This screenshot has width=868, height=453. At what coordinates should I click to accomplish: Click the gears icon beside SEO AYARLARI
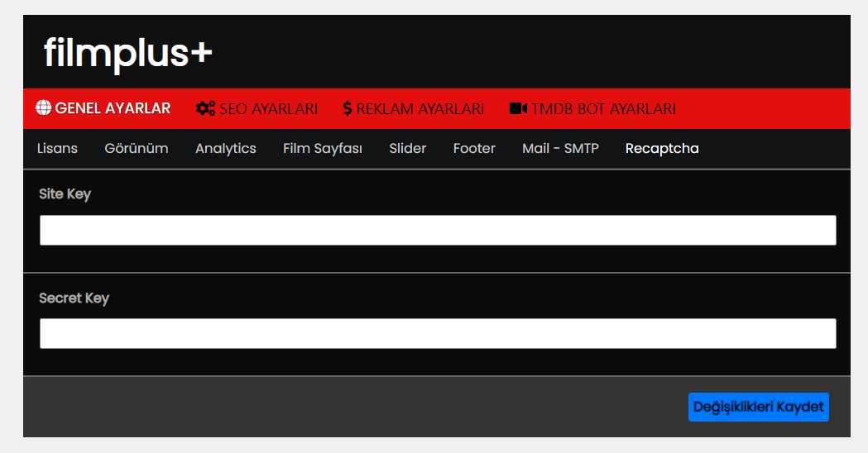[x=205, y=108]
